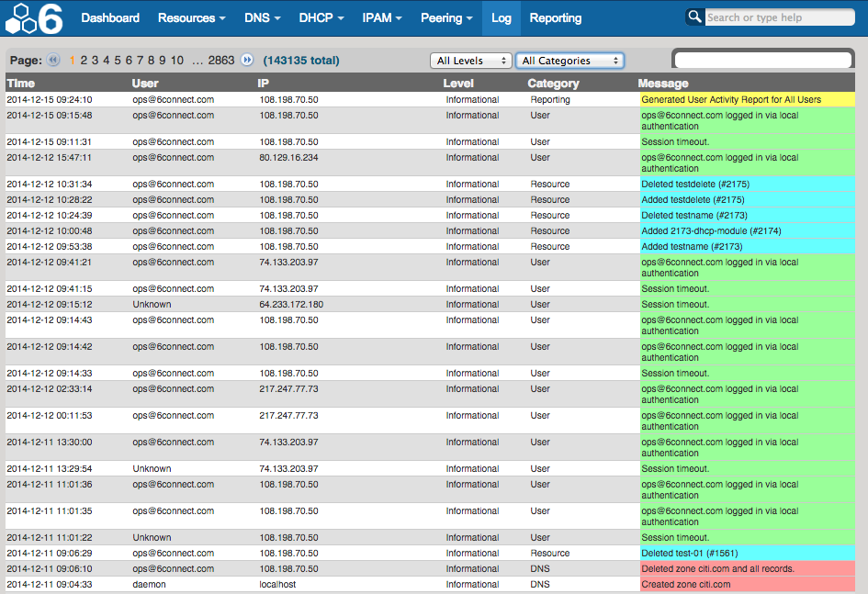868x594 pixels.
Task: Switch to the Dashboard tab
Action: pos(110,18)
